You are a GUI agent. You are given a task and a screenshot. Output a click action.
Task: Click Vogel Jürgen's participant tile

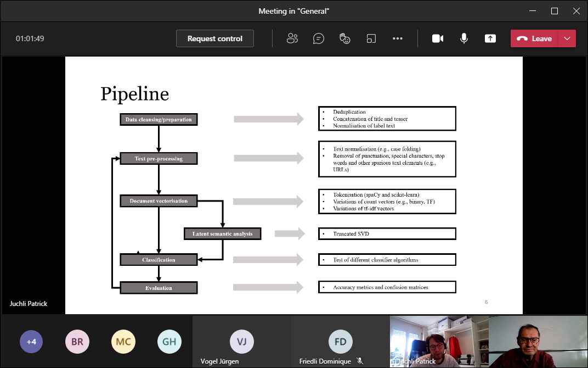pos(241,342)
